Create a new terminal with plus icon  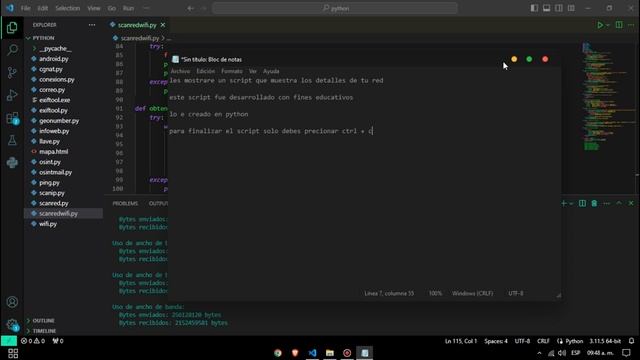point(564,203)
